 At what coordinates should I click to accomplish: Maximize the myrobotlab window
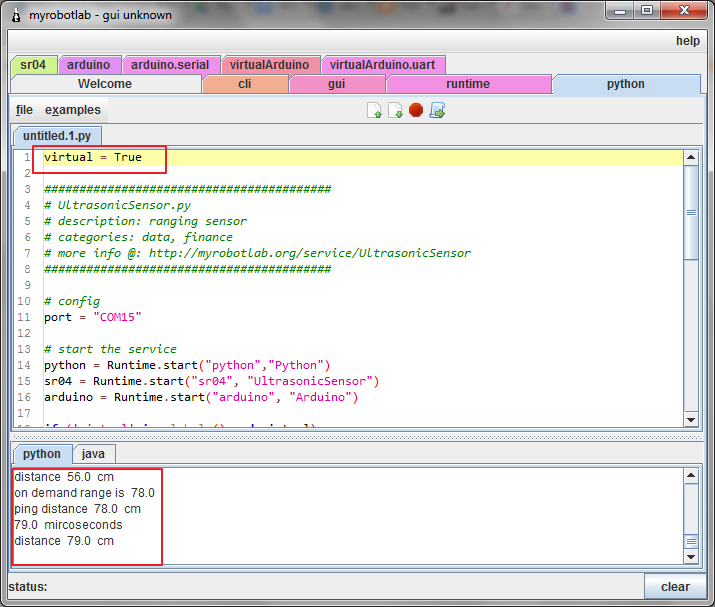point(647,11)
